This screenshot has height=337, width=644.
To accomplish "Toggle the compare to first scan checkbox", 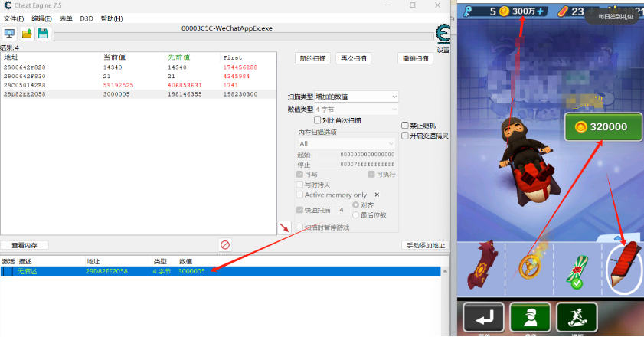I will coord(317,120).
